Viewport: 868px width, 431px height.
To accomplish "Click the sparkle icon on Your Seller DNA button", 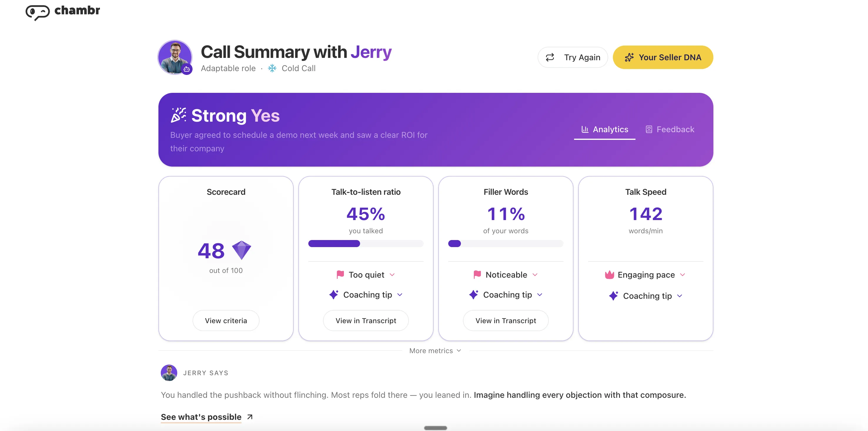I will tap(630, 57).
